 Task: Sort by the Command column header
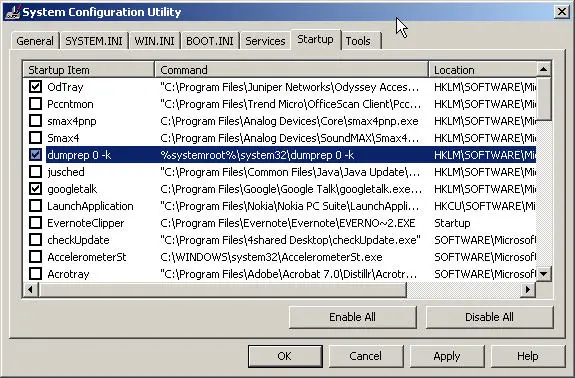coord(292,70)
